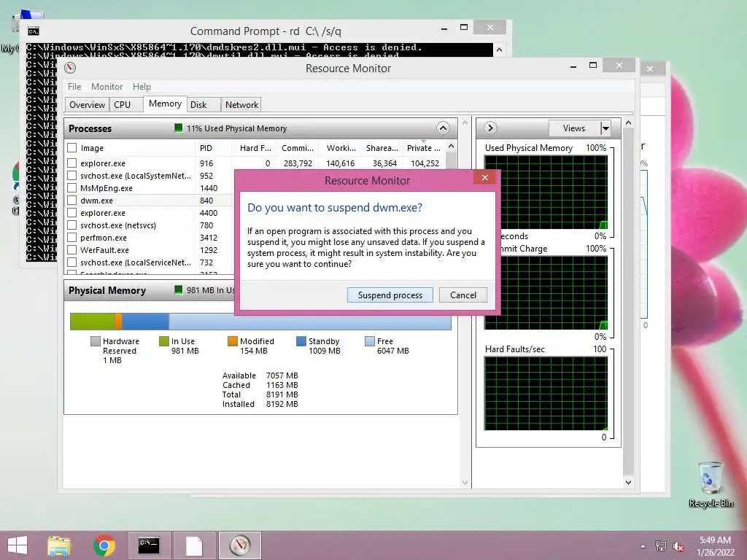Select the Memory tab
This screenshot has width=747, height=560.
[x=165, y=104]
